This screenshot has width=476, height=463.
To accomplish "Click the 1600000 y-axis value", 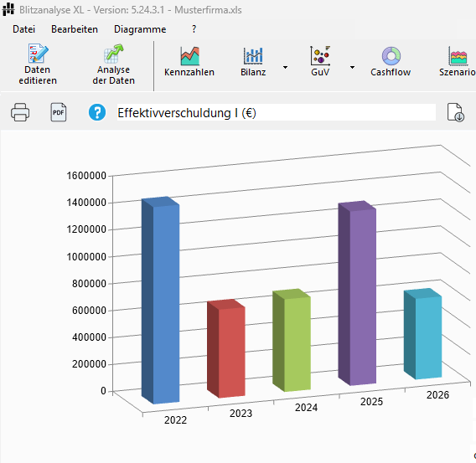I will [x=86, y=176].
